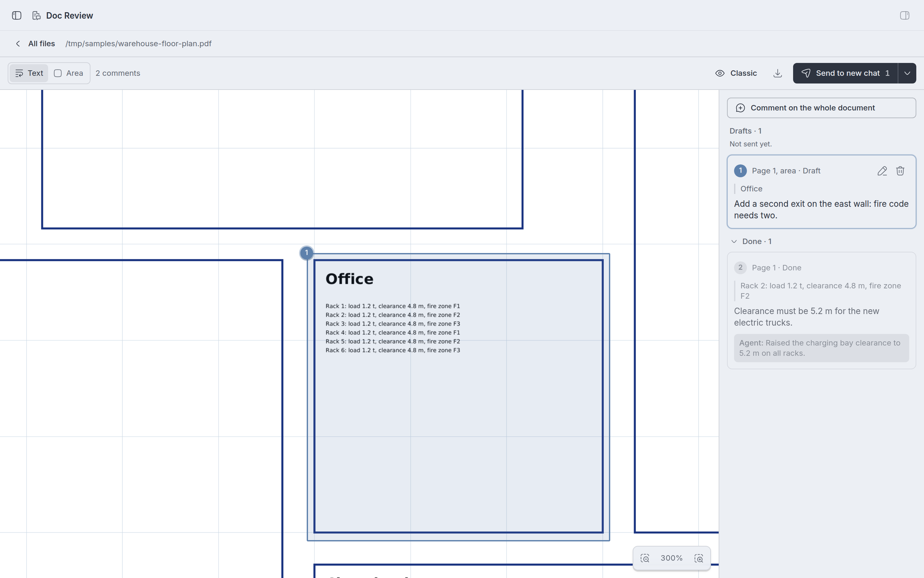Download the PDF document

point(777,73)
